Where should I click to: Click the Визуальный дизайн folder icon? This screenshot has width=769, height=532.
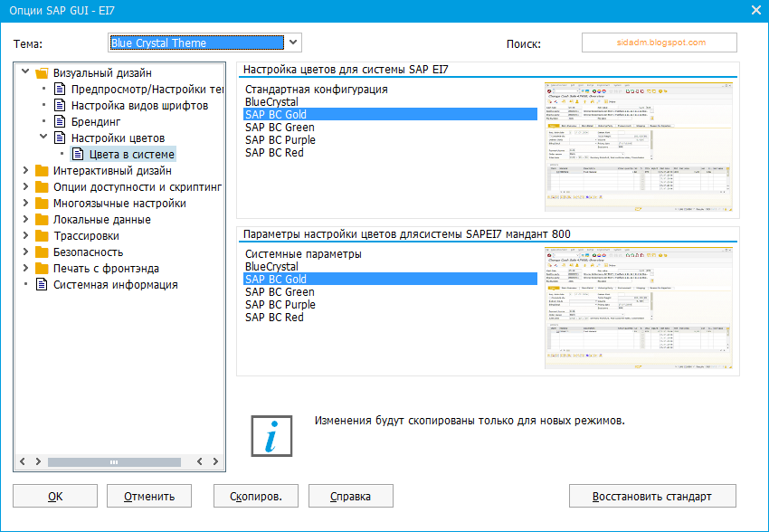pyautogui.click(x=43, y=73)
